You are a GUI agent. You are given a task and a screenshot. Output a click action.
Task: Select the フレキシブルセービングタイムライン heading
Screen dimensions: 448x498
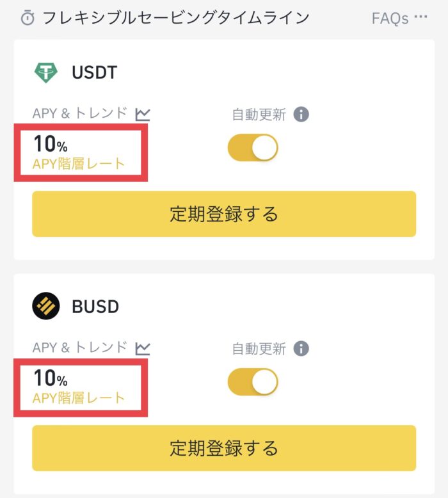click(175, 18)
